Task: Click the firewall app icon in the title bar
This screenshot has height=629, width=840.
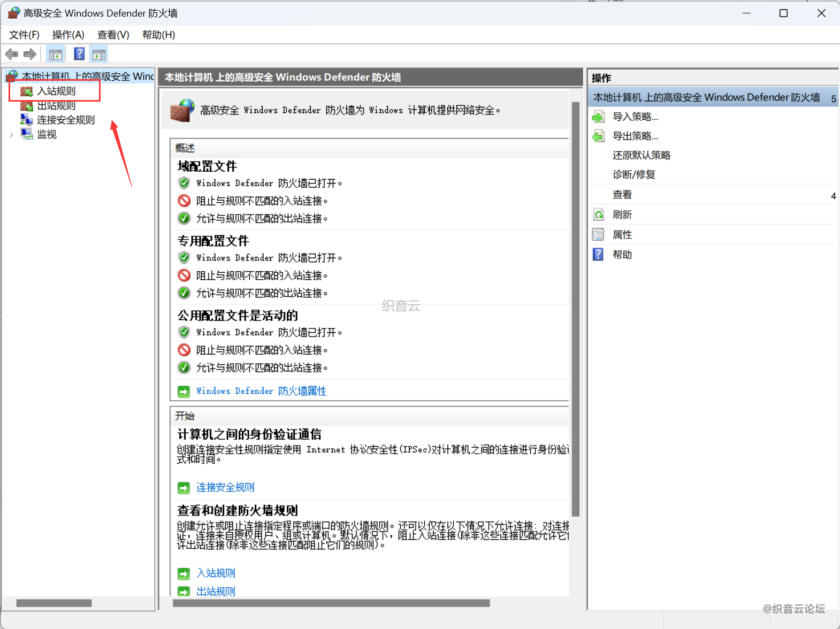Action: point(14,13)
